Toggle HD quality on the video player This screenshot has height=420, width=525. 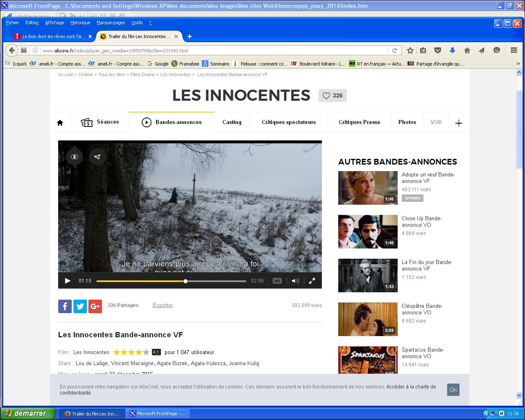click(277, 281)
